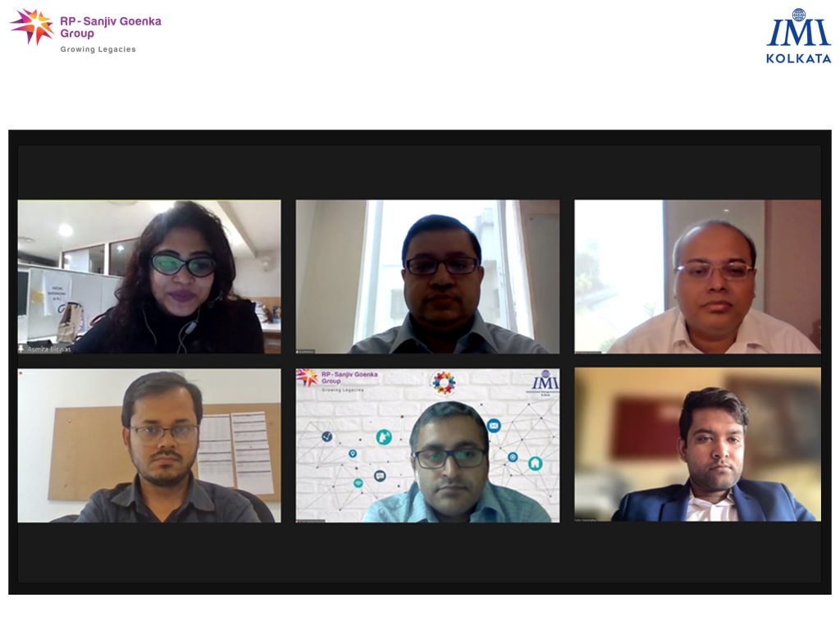Click the teal home icon in virtual background
The height and width of the screenshot is (630, 840).
[x=535, y=463]
